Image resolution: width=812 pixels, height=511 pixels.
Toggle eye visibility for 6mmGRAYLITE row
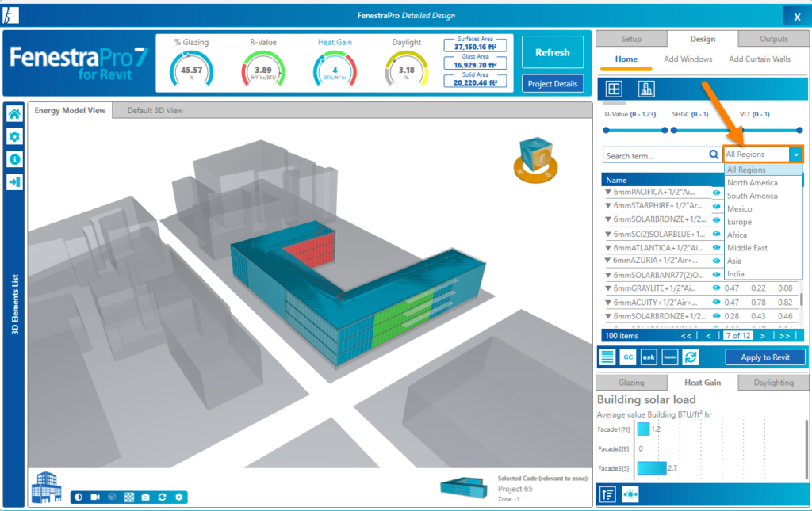click(x=716, y=288)
